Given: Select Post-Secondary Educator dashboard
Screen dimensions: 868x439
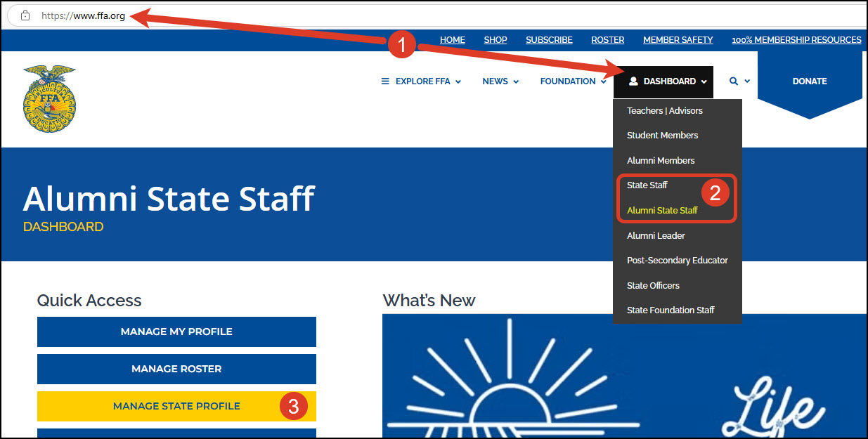Looking at the screenshot, I should [x=678, y=260].
